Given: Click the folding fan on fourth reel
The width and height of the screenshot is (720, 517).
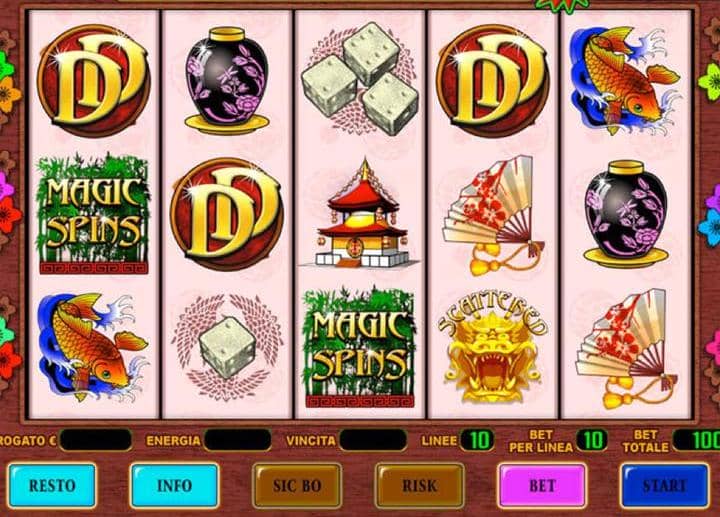Looking at the screenshot, I should [493, 214].
